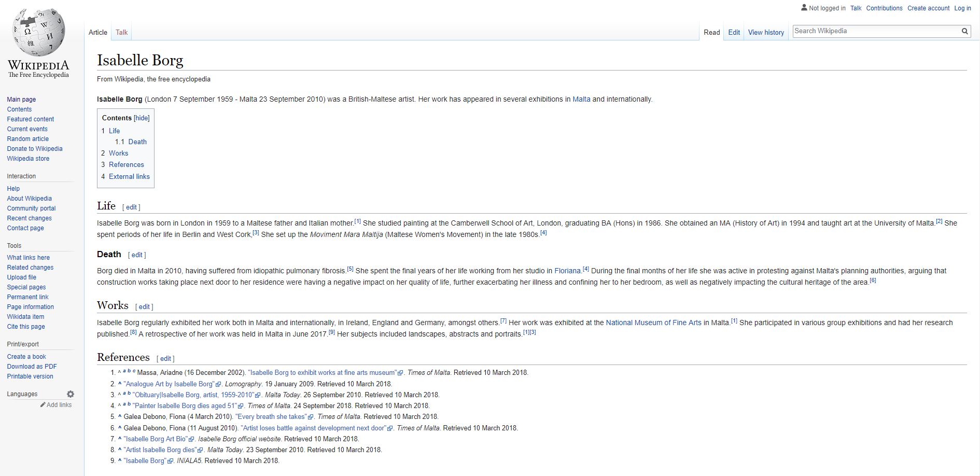Viewport: 980px width, 476px height.
Task: Click footnote 6 in the Death section
Action: [873, 281]
